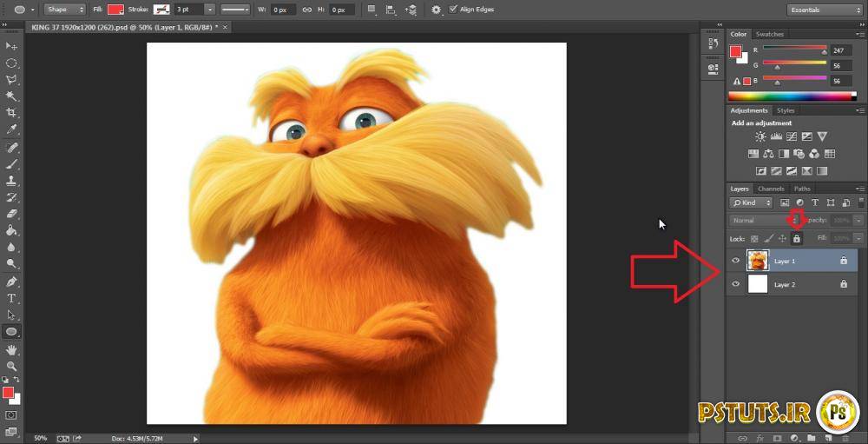
Task: Select the Elliptical Marquee tool
Action: pyautogui.click(x=11, y=63)
